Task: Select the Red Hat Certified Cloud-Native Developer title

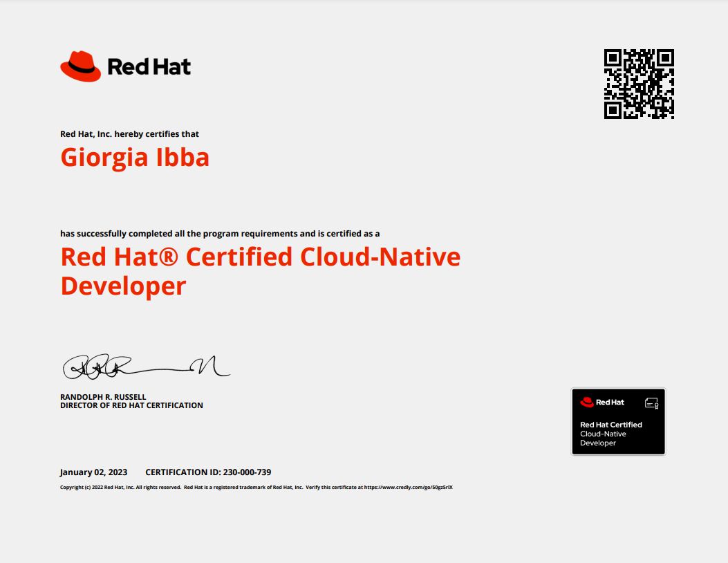Action: [x=260, y=270]
